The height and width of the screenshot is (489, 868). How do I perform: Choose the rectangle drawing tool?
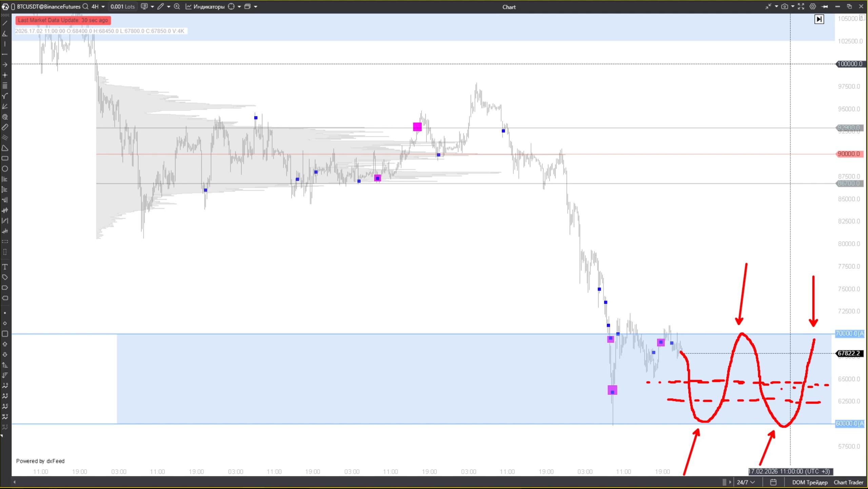click(5, 158)
